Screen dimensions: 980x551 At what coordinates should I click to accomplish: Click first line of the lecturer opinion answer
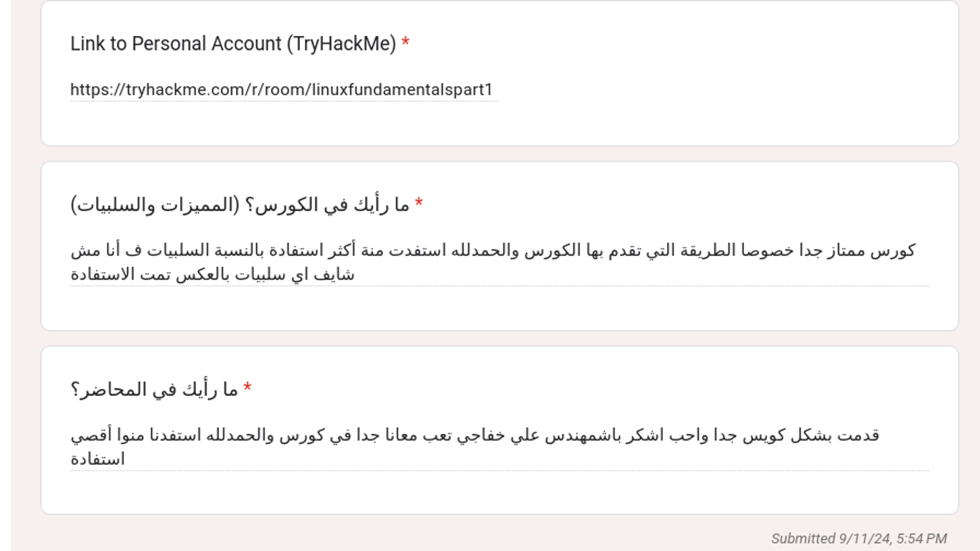tap(475, 435)
